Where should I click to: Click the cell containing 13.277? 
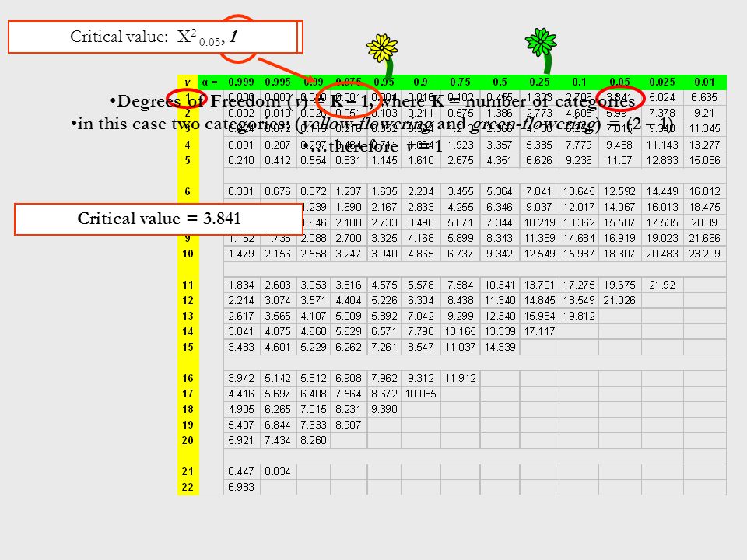point(704,145)
